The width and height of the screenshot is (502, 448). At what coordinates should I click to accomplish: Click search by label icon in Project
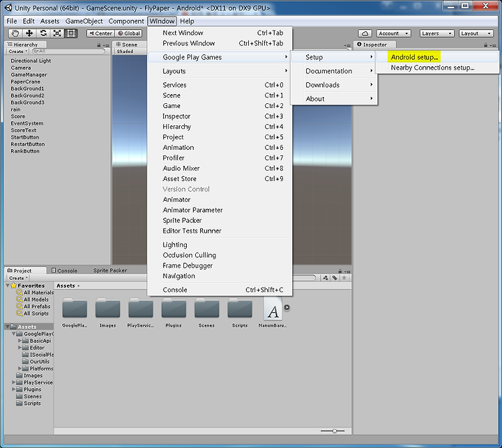tap(335, 278)
